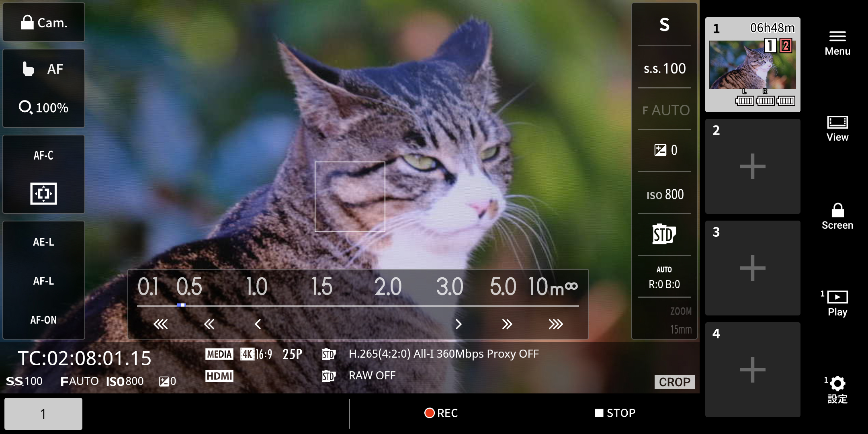This screenshot has width=868, height=434.
Task: Move focus nearer with triple left arrows
Action: pyautogui.click(x=160, y=324)
